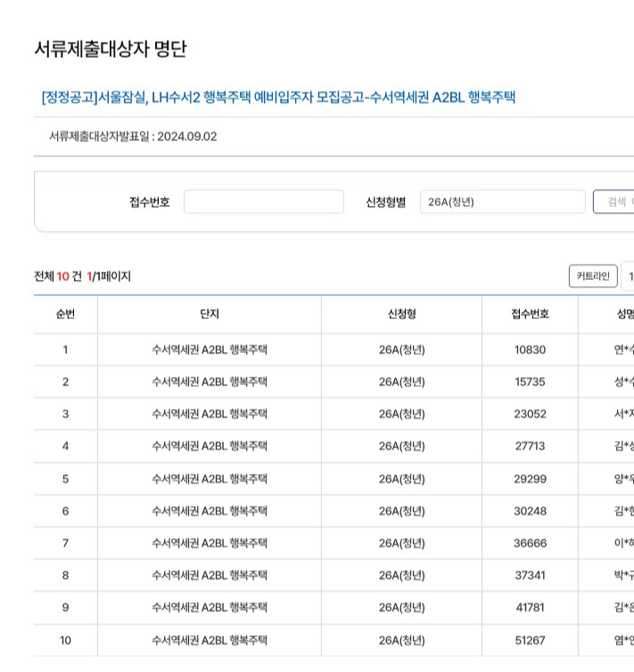This screenshot has width=634, height=672.
Task: Click sequence number 8 in the table
Action: pyautogui.click(x=66, y=575)
